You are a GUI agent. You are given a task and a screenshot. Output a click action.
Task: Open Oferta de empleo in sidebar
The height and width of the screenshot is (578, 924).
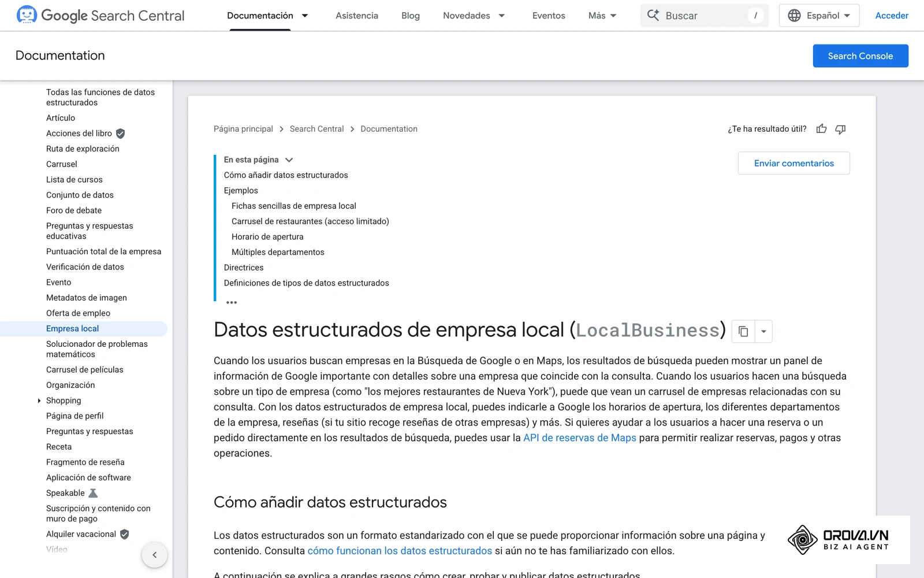[78, 313]
